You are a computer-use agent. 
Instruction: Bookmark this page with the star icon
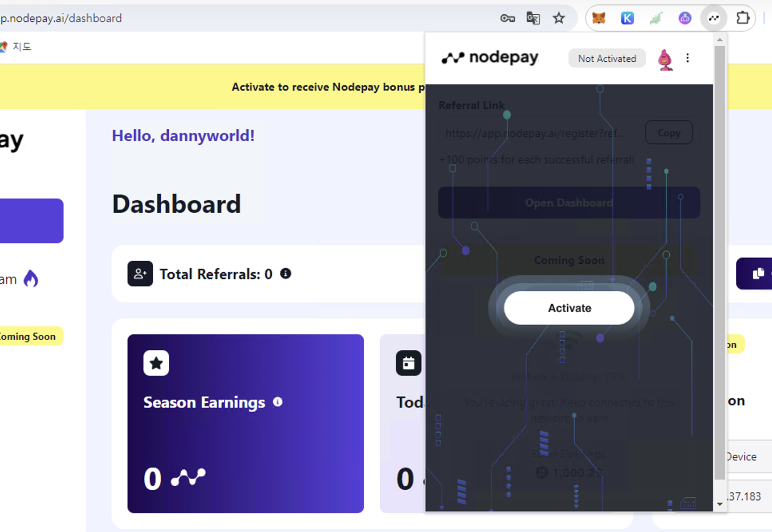click(x=559, y=18)
